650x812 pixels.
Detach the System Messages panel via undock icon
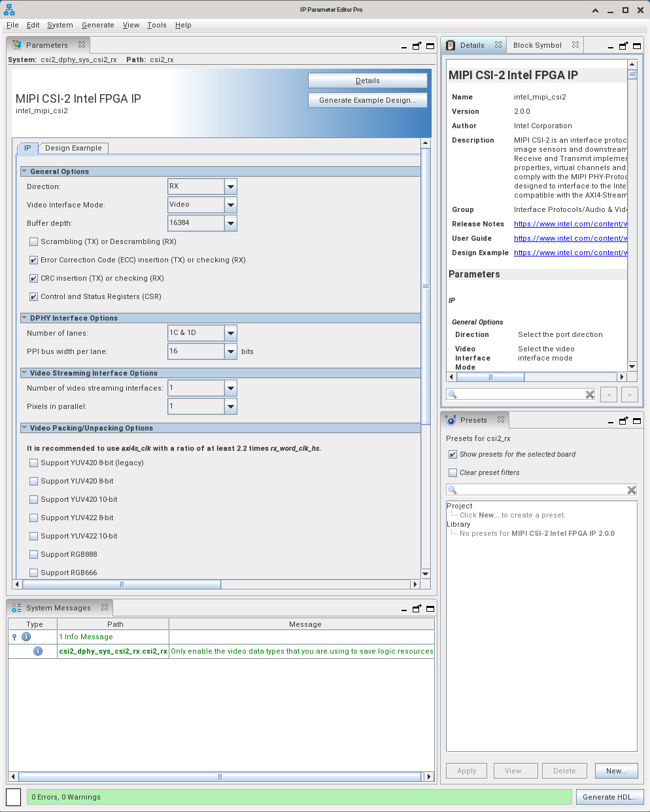point(417,609)
